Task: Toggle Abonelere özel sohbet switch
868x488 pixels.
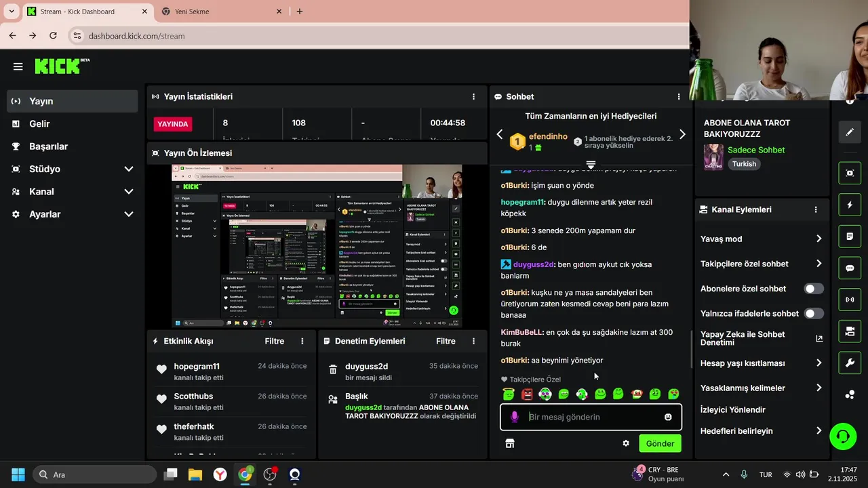Action: pyautogui.click(x=814, y=289)
